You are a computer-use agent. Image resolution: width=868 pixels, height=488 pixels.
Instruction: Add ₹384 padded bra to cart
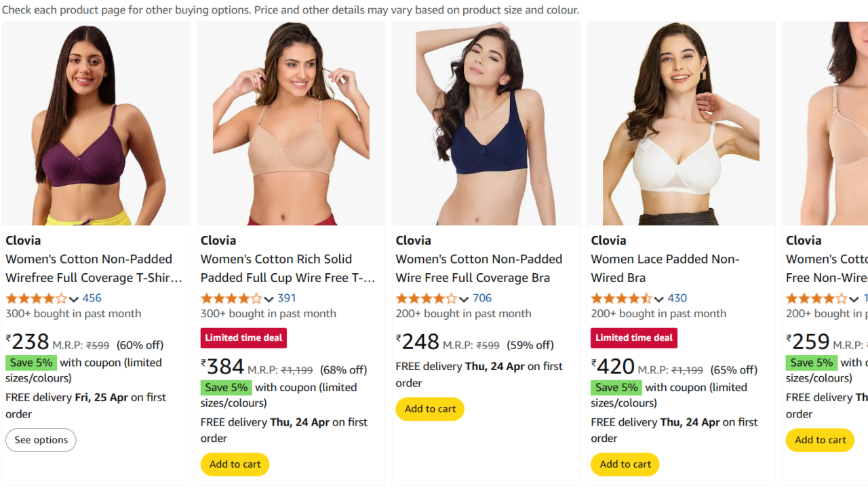(235, 464)
